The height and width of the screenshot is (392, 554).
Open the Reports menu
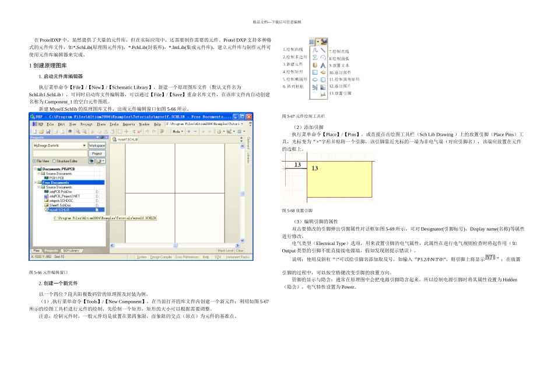[x=129, y=124]
